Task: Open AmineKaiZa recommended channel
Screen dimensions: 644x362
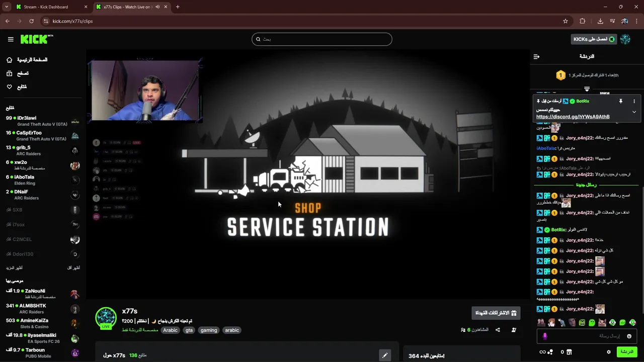Action: [x=43, y=323]
